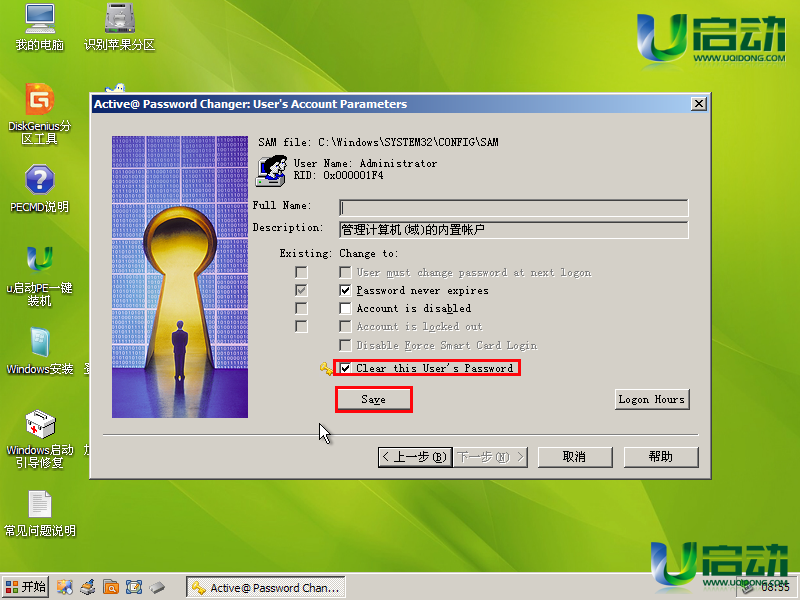Viewport: 800px width, 600px height.
Task: Click the taskbar clock 08:55
Action: point(776,587)
